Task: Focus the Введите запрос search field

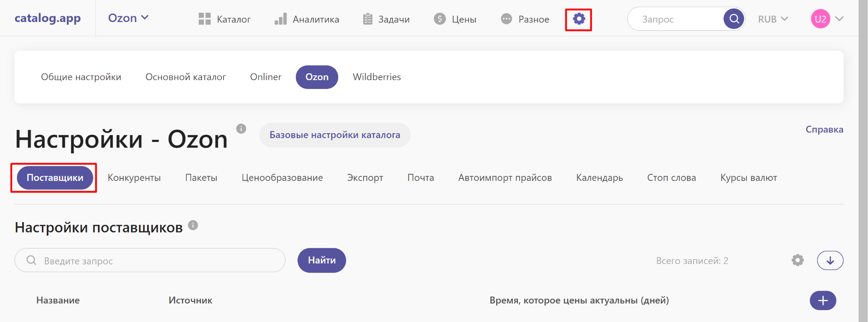Action: coord(157,261)
